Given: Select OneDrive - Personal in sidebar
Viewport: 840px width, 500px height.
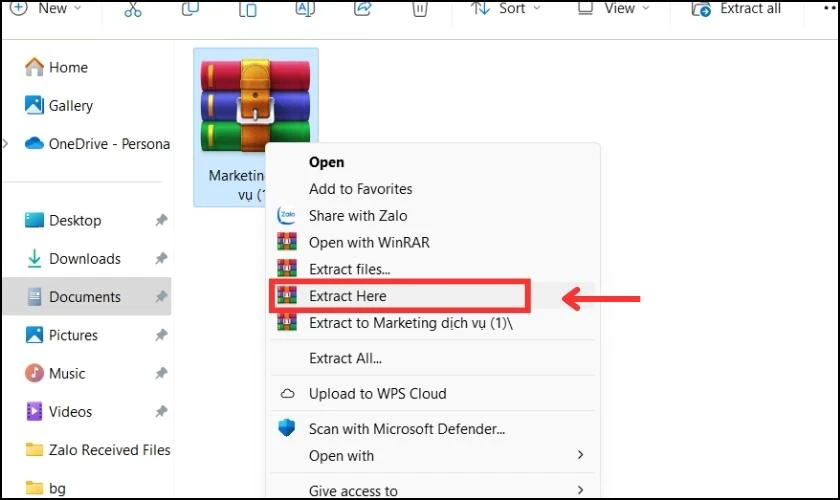Looking at the screenshot, I should tap(98, 144).
